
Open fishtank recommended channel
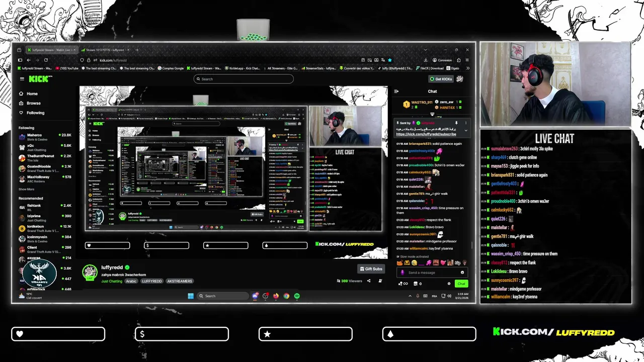[x=45, y=207]
